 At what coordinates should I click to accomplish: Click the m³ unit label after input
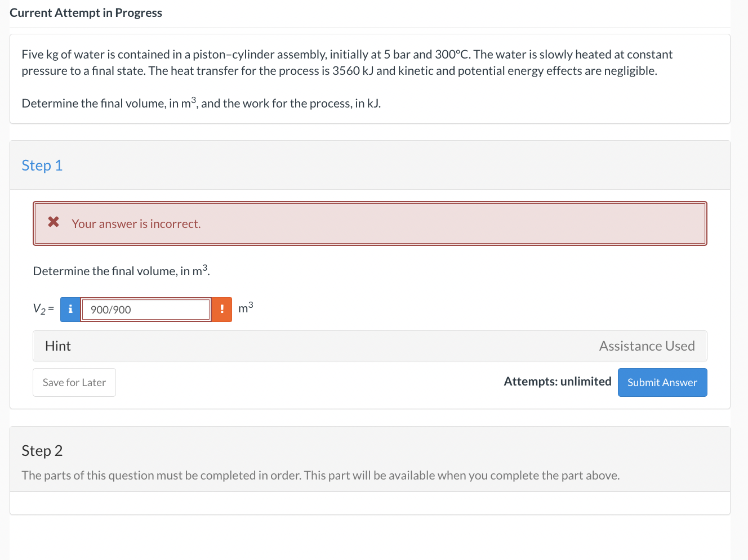(x=246, y=307)
